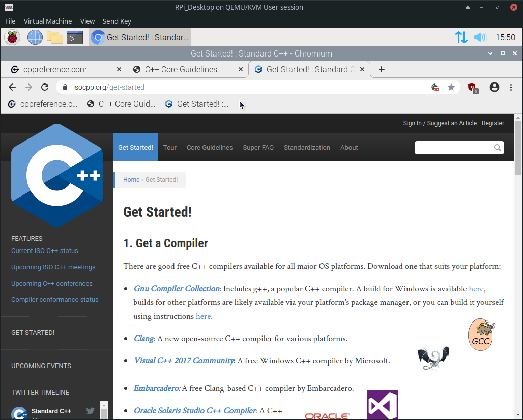Open the Chromium three-dot menu
This screenshot has height=420, width=523.
pyautogui.click(x=511, y=87)
